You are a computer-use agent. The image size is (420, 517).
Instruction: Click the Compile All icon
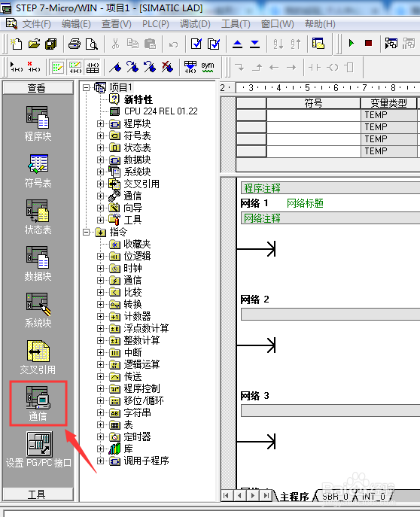[214, 44]
